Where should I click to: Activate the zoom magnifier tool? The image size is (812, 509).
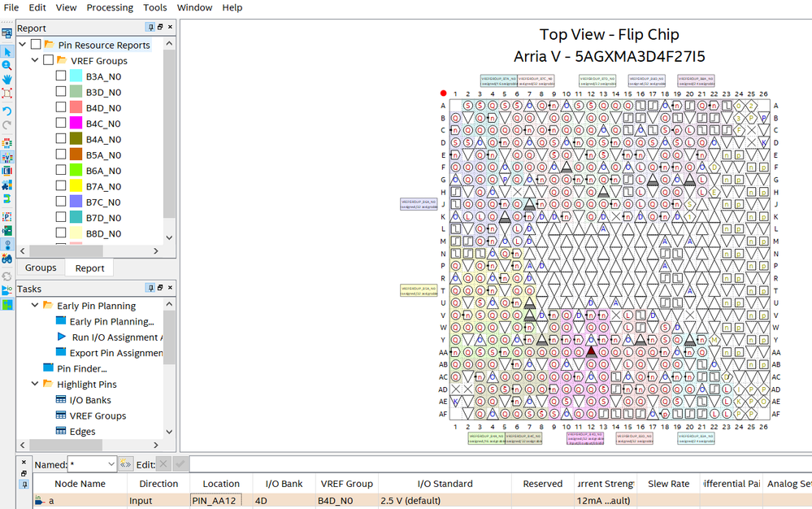coord(7,65)
